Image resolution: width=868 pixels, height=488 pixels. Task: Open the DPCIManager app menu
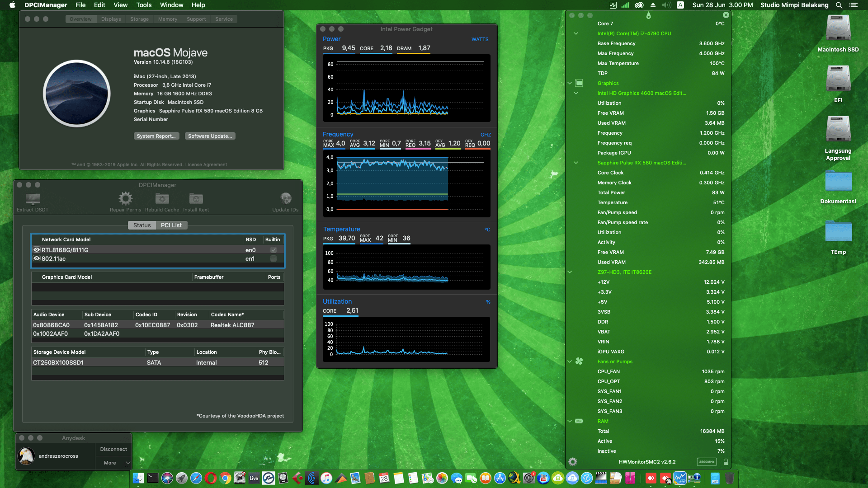pos(46,5)
